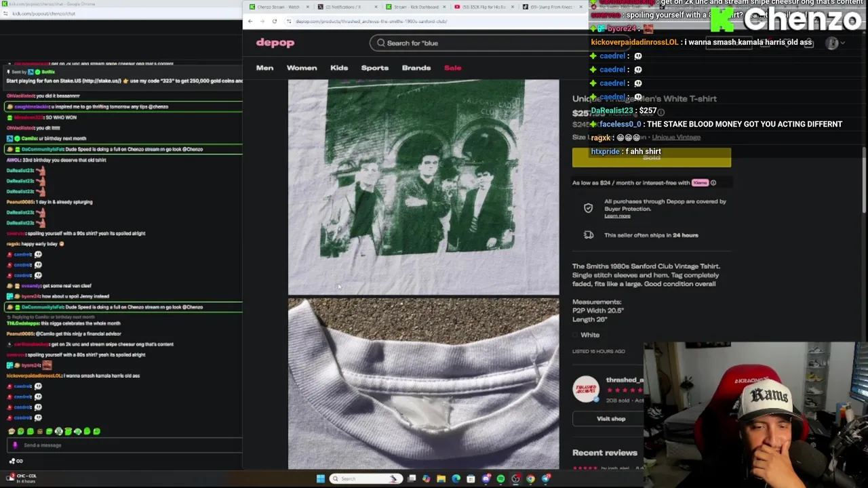
Task: Open the Women category menu
Action: click(302, 68)
